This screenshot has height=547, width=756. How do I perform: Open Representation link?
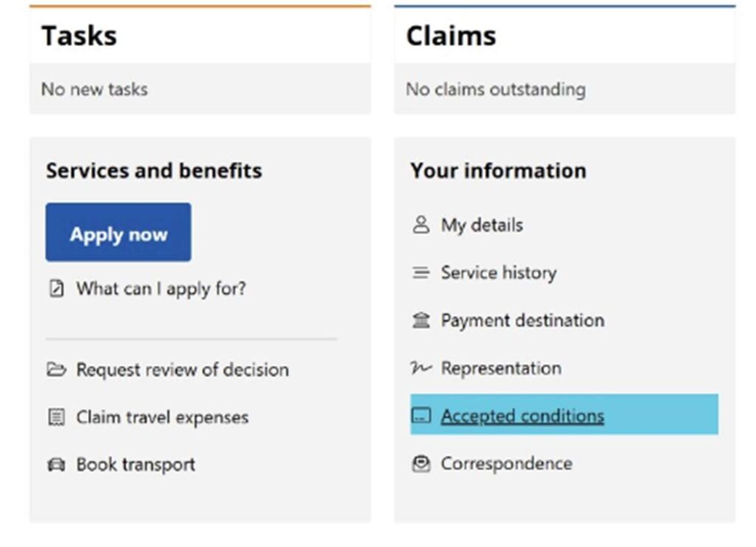click(x=501, y=368)
